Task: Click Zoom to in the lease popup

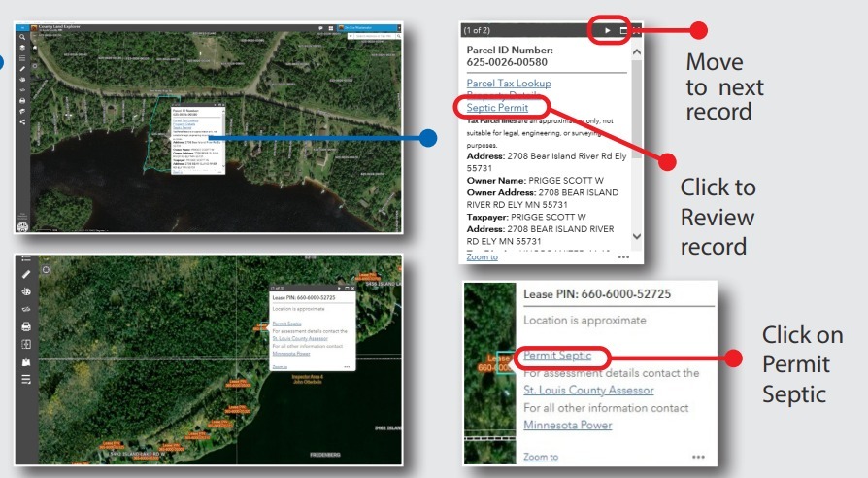Action: coord(541,457)
